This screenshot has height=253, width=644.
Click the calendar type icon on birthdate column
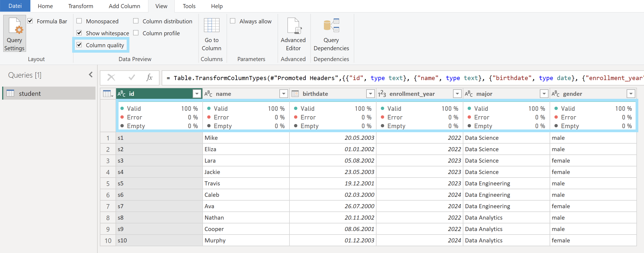(x=295, y=93)
